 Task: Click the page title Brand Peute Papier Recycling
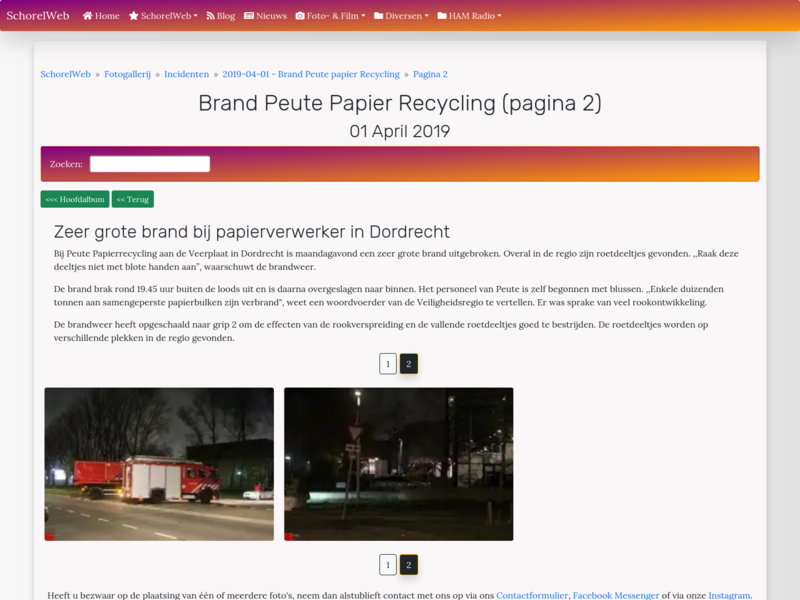pos(400,103)
